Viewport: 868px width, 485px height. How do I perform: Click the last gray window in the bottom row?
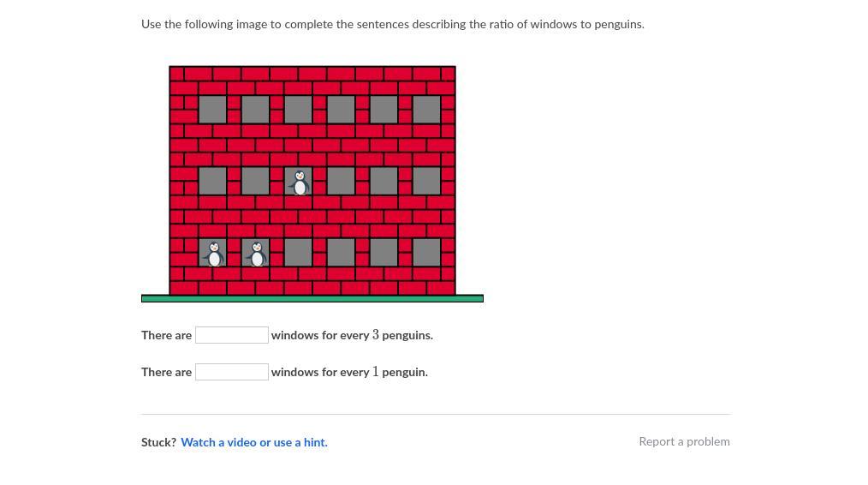(427, 253)
